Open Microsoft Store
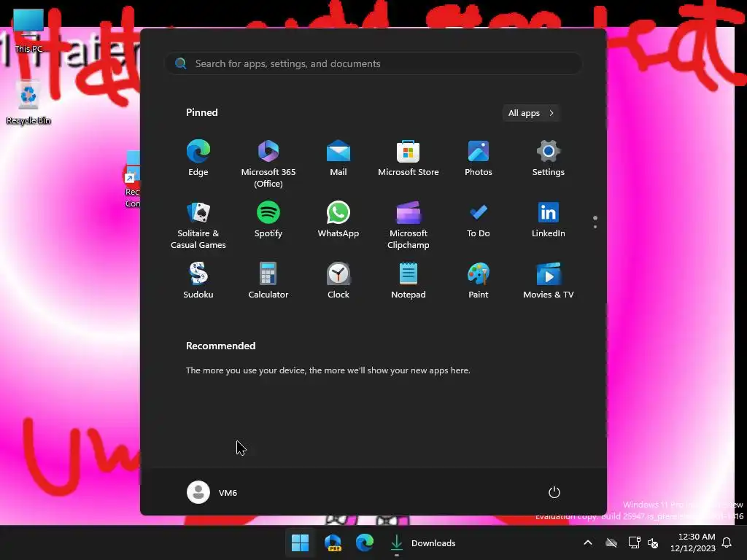Screen dimensions: 747x560 (409, 158)
